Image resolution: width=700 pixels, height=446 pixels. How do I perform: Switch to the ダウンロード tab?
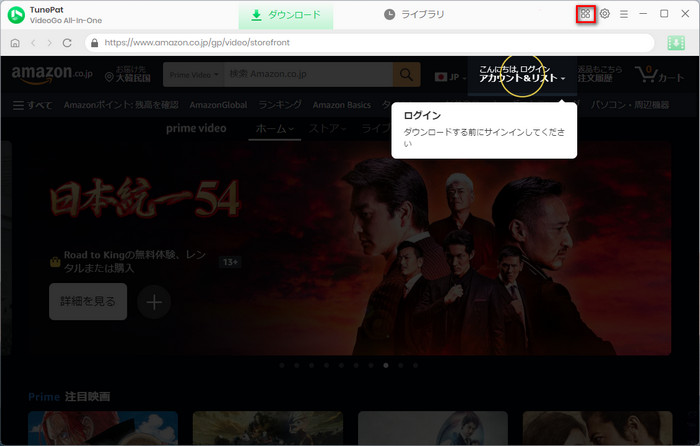(286, 15)
